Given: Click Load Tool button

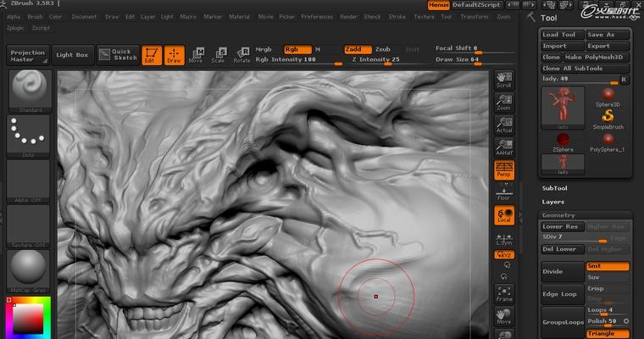Looking at the screenshot, I should click(563, 35).
